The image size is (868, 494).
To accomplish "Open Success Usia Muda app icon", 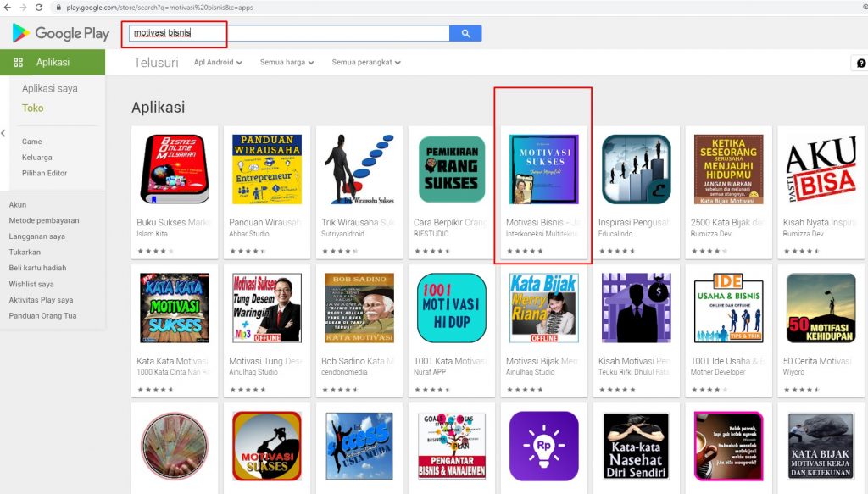I will [x=359, y=446].
